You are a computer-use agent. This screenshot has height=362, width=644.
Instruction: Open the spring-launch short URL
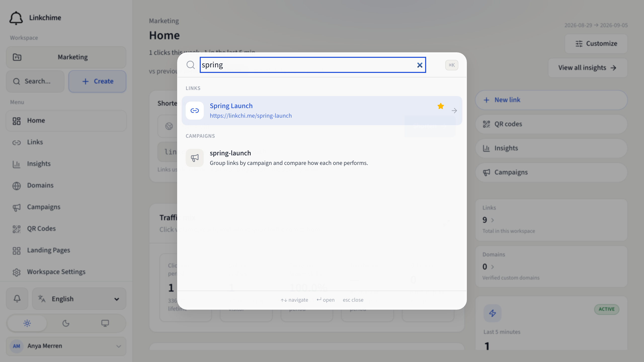[251, 116]
